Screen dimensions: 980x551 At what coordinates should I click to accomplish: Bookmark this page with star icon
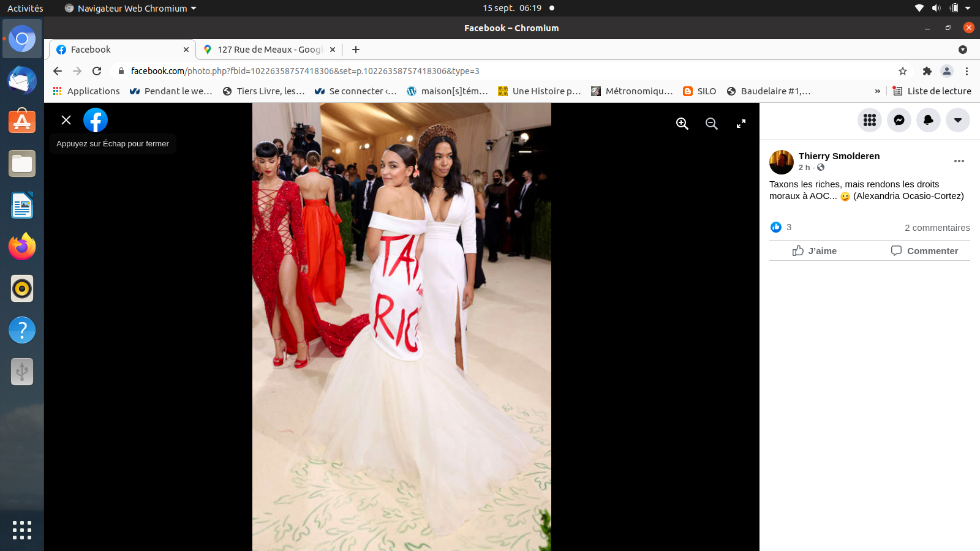(x=902, y=71)
